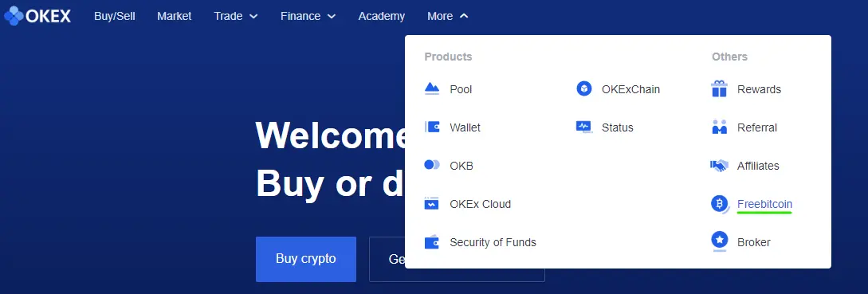The image size is (868, 294).
Task: Click the Security of Funds wallet icon
Action: tap(432, 242)
